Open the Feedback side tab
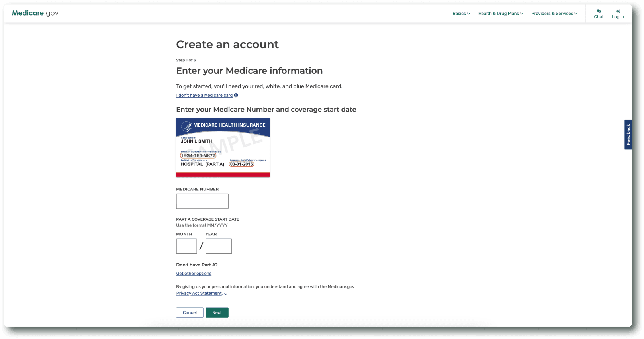This screenshot has height=339, width=644. pos(628,135)
